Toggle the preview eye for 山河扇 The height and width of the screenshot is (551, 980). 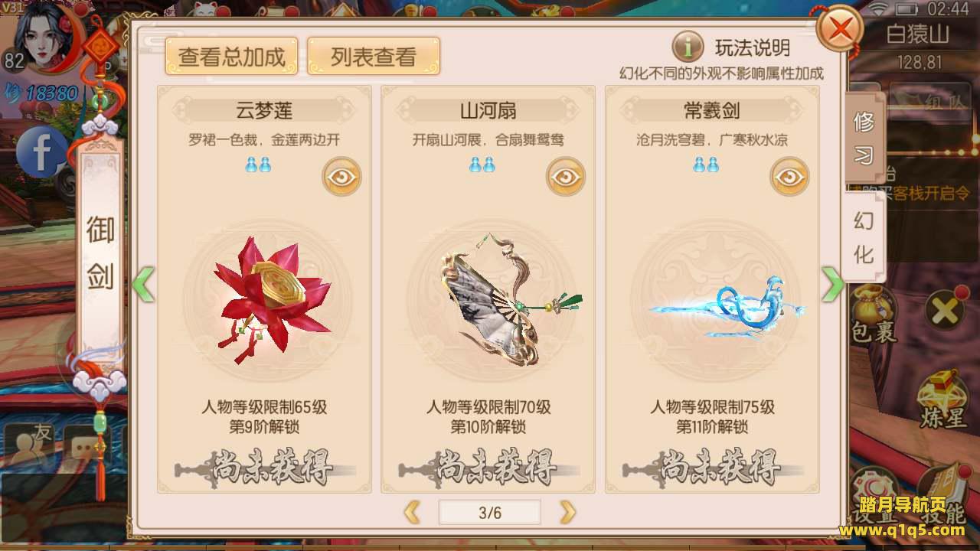click(x=566, y=176)
